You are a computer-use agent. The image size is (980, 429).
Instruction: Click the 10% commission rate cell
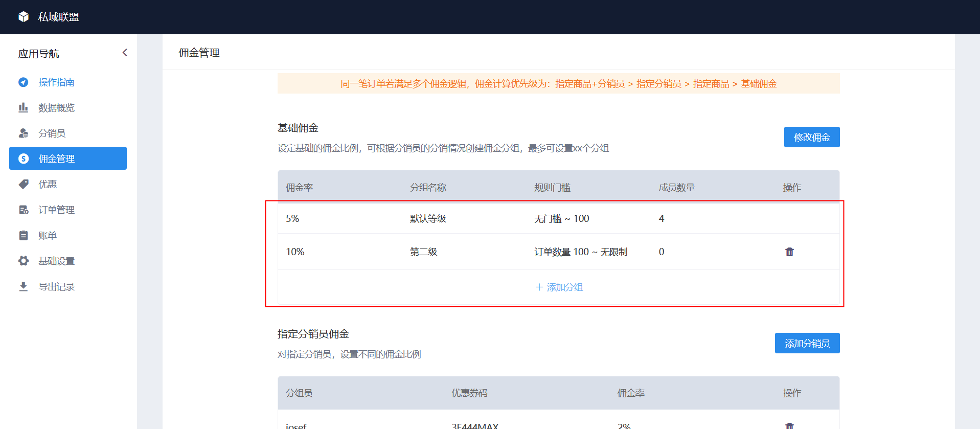tap(295, 252)
